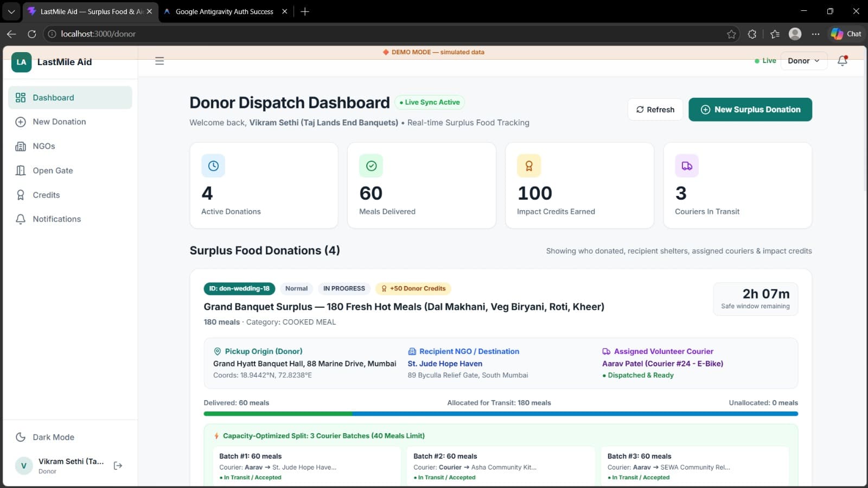Close the LastMile Aid browser tab
The width and height of the screenshot is (868, 488).
[149, 11]
